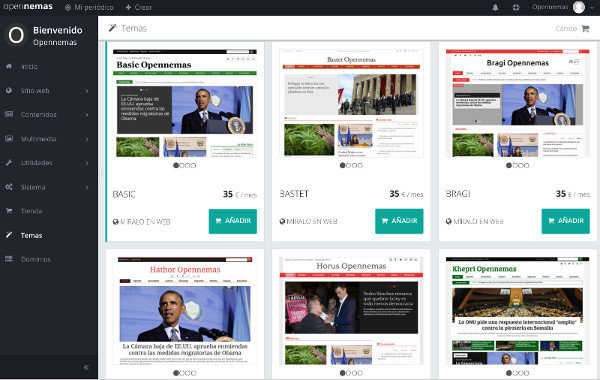The width and height of the screenshot is (600, 380).
Task: Open MÍRALO EN WEB for BASTET
Action: (308, 221)
